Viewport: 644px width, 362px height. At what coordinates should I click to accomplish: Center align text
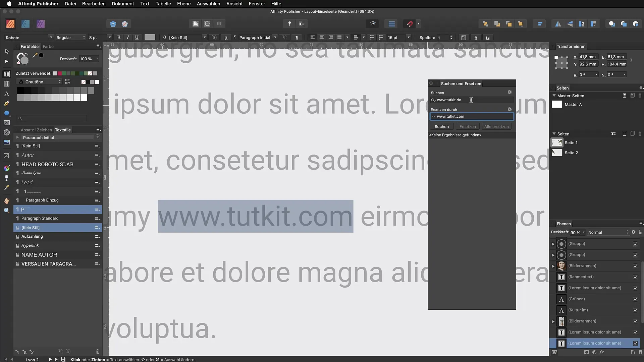[x=321, y=38]
